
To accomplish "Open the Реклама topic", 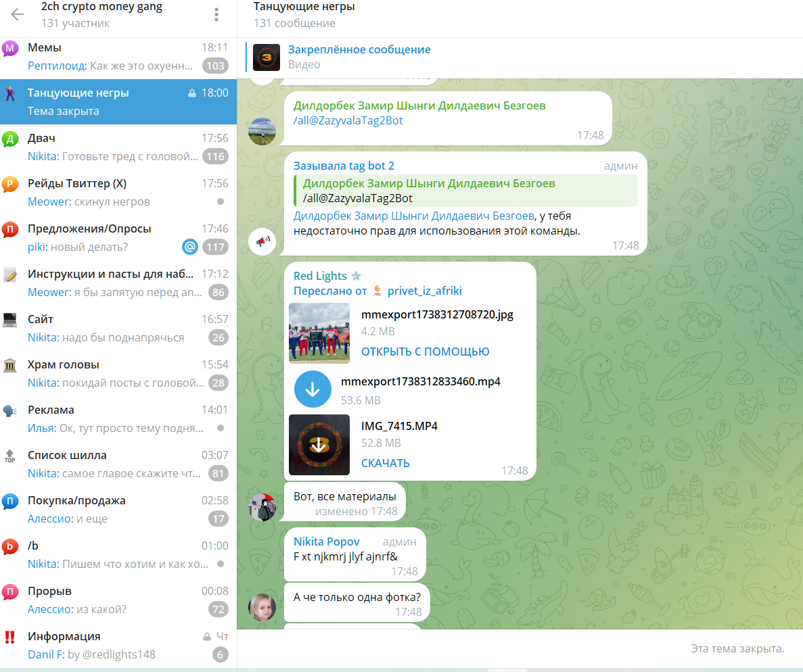I will click(x=118, y=418).
